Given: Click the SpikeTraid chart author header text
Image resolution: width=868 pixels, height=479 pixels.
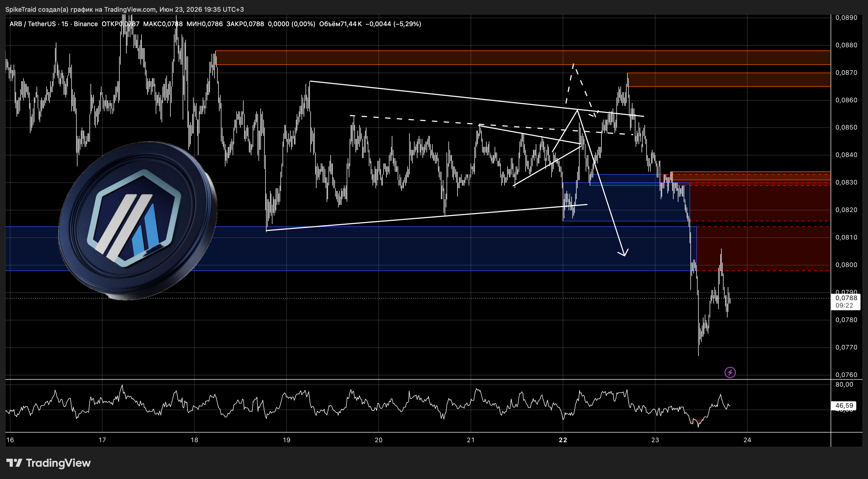Looking at the screenshot, I should point(125,9).
